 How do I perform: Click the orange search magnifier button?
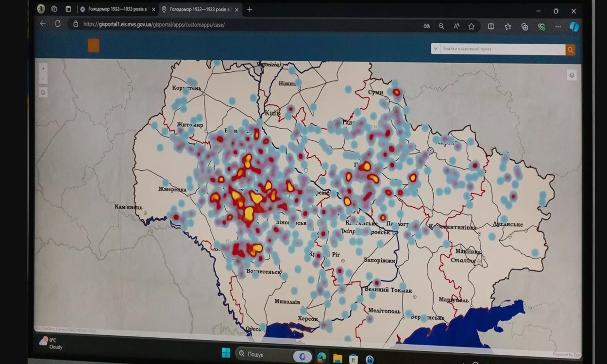(570, 50)
